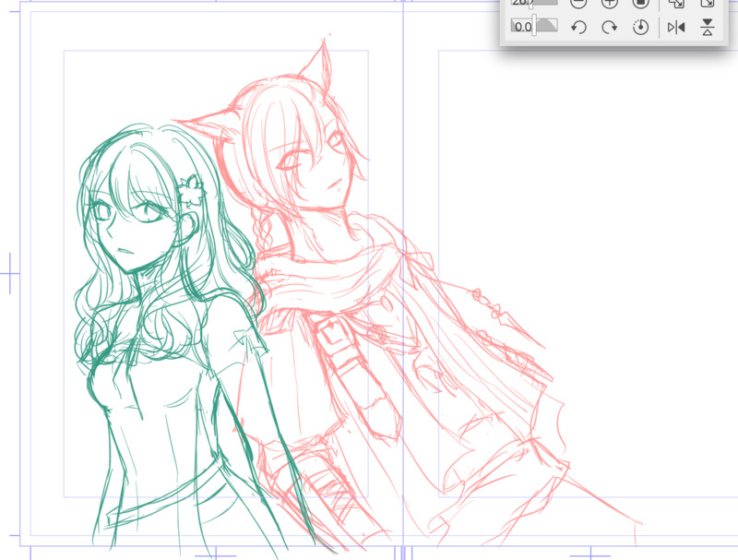Zoom in with the plus icon

610,4
